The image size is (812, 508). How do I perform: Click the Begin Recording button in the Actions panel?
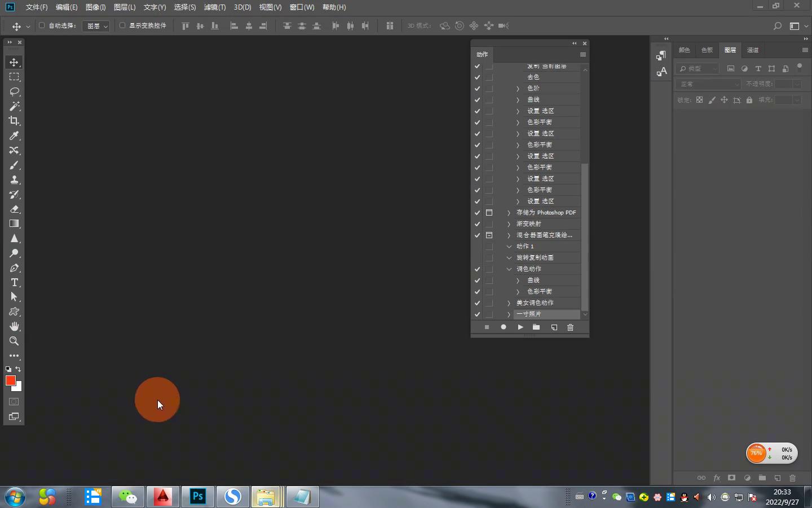click(503, 327)
